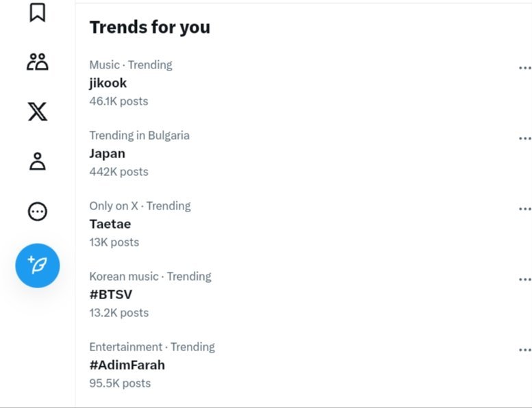The image size is (532, 408).
Task: View the Japan trend
Action: [x=107, y=153]
